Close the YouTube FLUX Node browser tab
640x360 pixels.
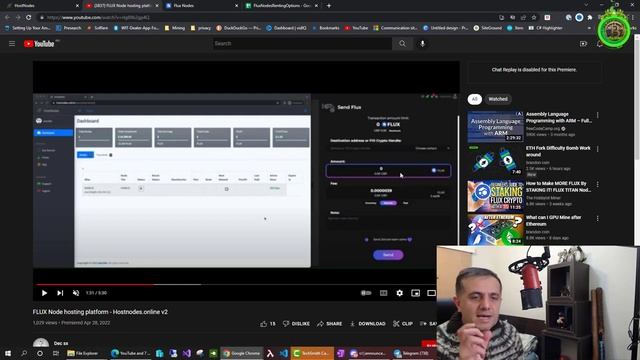tap(157, 6)
